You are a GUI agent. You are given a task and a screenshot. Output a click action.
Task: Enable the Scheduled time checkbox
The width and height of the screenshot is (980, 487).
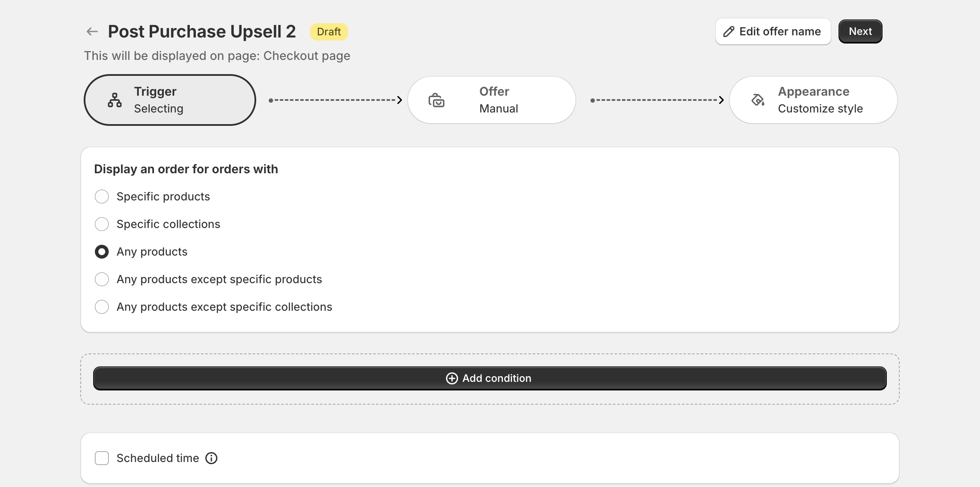coord(102,458)
